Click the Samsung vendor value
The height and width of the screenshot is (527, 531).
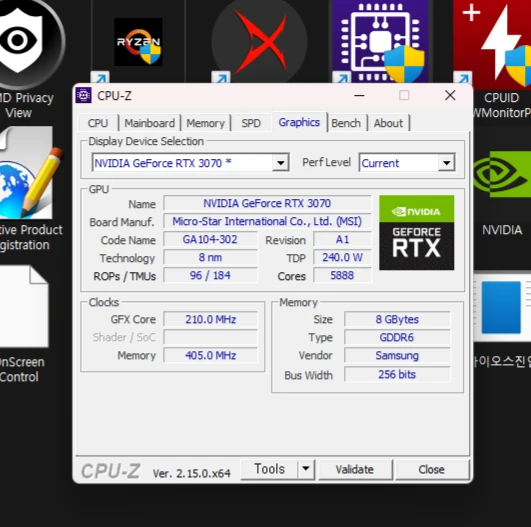pyautogui.click(x=397, y=355)
